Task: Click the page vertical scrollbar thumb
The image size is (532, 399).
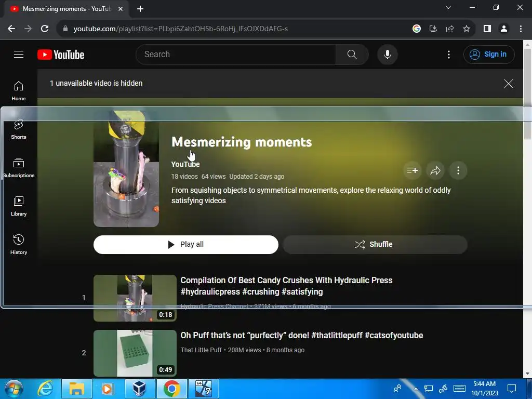Action: (x=527, y=94)
